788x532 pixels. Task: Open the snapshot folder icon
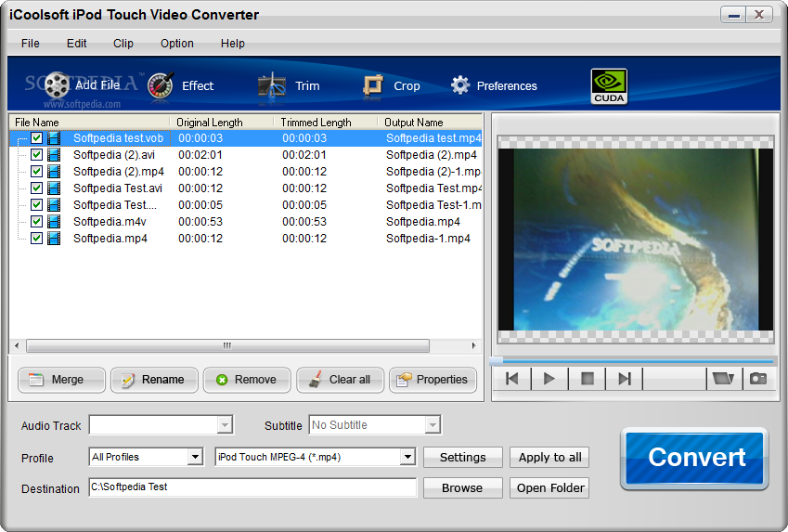pyautogui.click(x=723, y=379)
